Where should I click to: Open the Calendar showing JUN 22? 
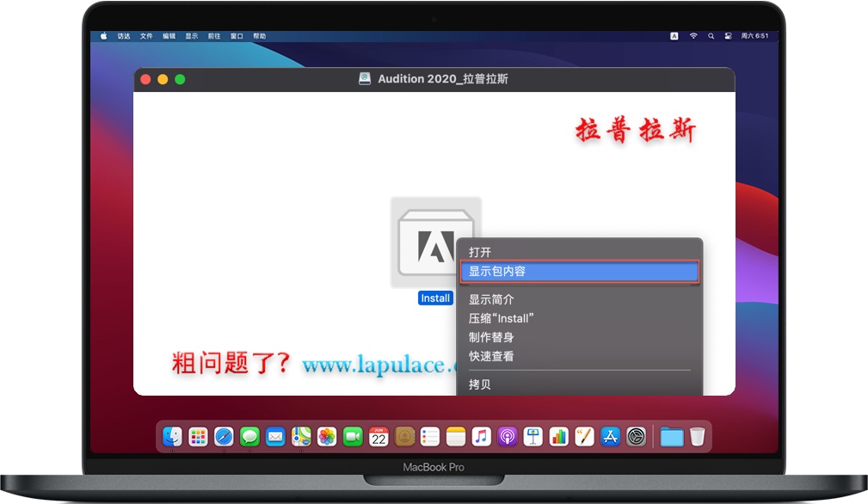coord(379,436)
